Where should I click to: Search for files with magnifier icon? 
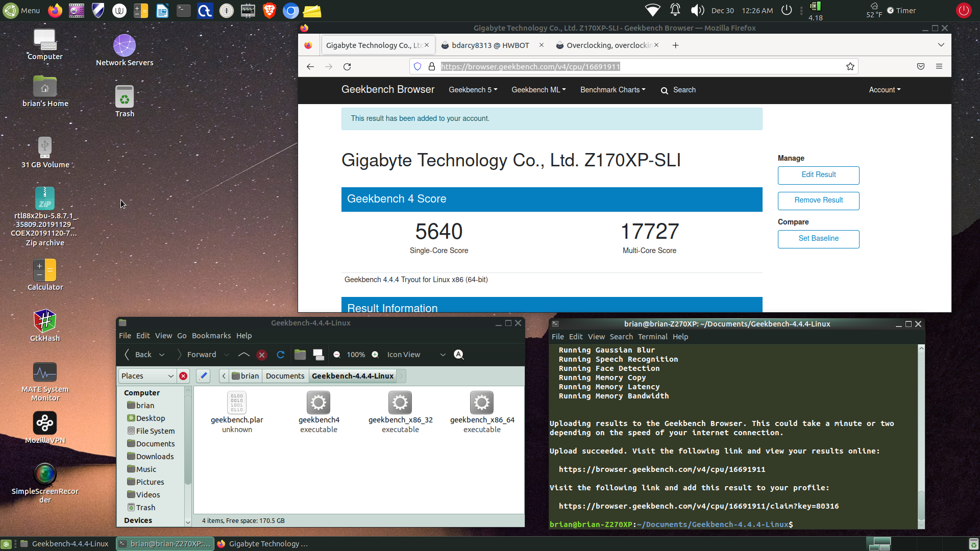459,355
